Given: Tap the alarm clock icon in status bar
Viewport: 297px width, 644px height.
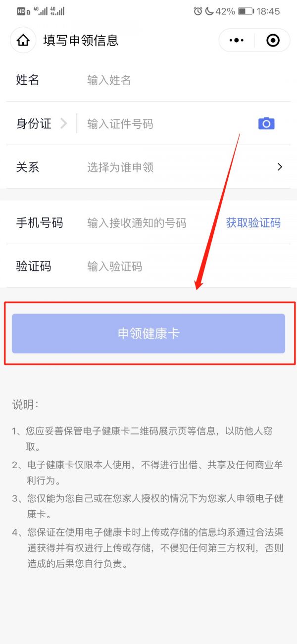Looking at the screenshot, I should point(198,11).
